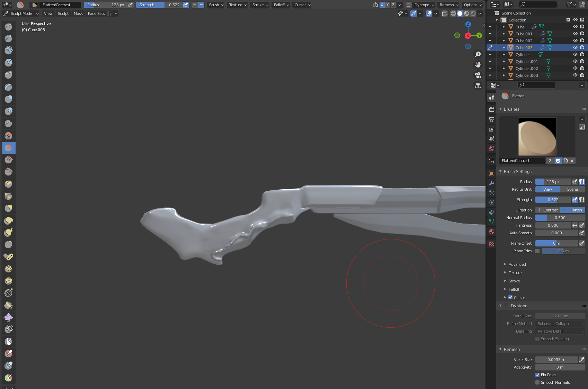Hide Cube.003 in the viewport

click(575, 47)
